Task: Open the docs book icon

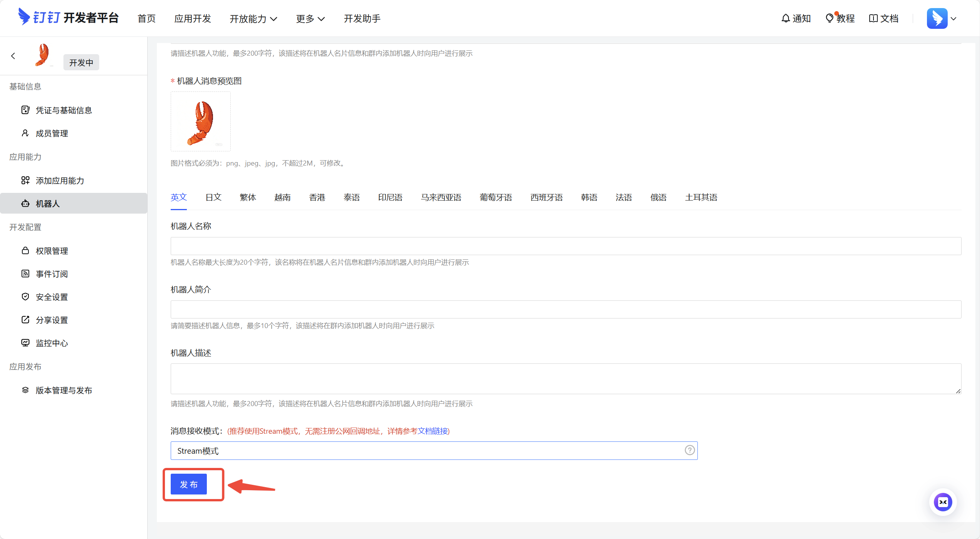Action: tap(873, 18)
